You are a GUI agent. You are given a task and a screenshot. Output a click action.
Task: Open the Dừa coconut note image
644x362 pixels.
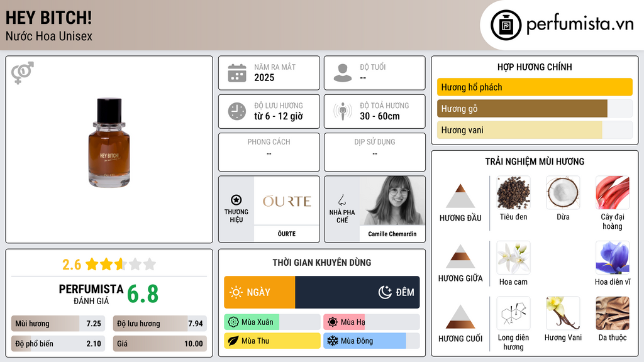coord(563,193)
